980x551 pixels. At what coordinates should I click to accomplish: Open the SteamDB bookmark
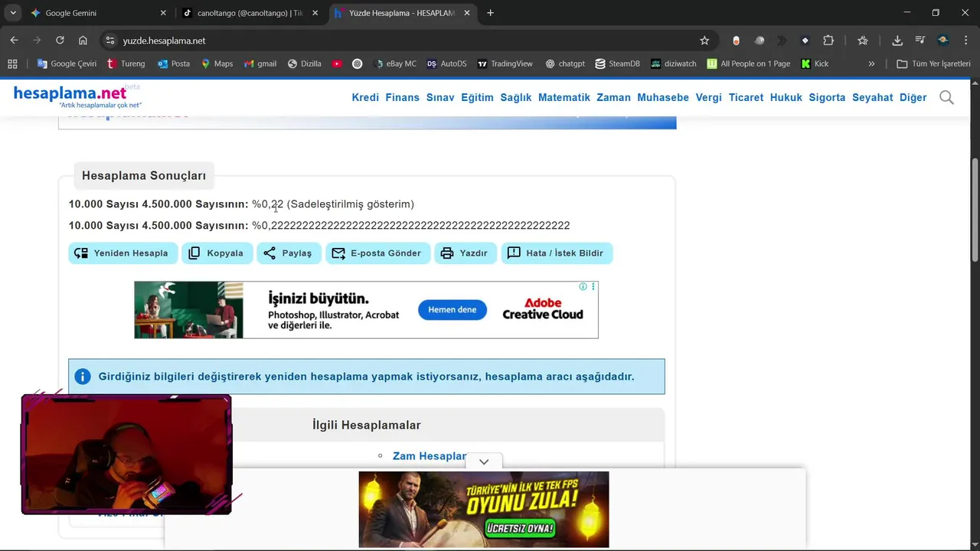click(x=617, y=64)
